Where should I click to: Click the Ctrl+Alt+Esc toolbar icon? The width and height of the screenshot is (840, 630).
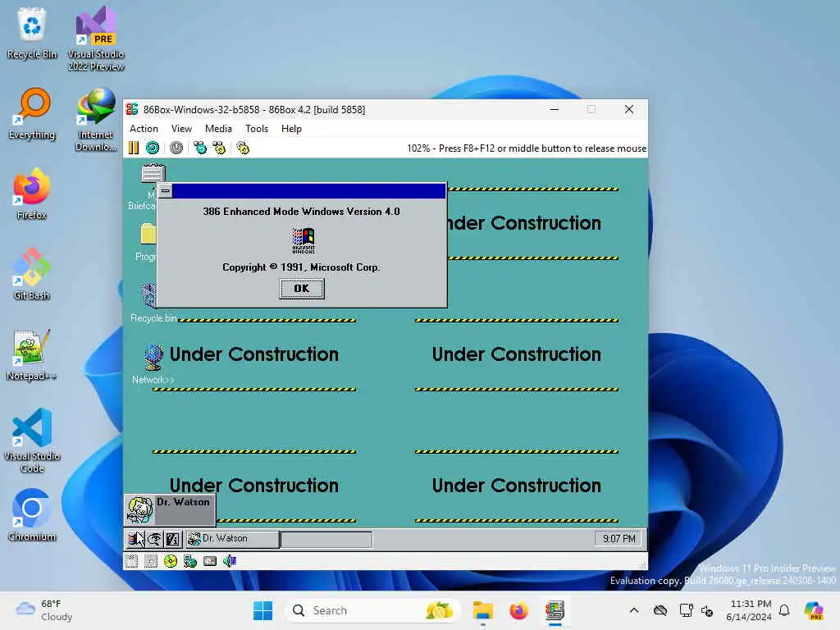point(219,148)
